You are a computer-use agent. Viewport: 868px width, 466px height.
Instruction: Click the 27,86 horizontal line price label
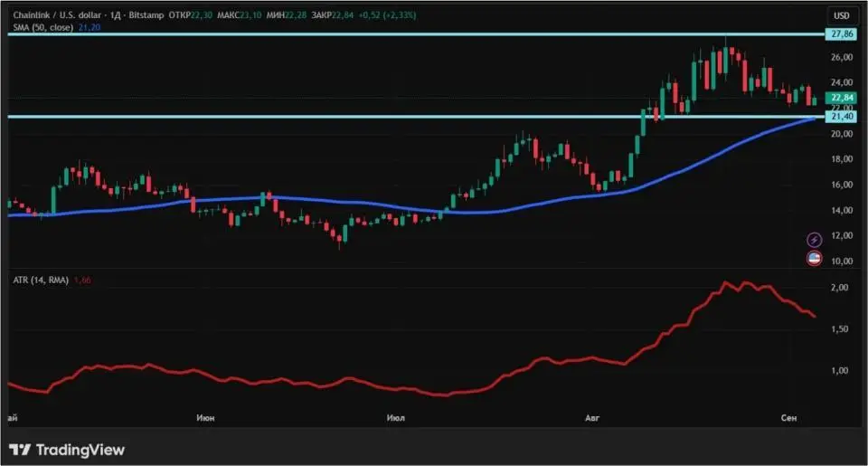tap(841, 33)
